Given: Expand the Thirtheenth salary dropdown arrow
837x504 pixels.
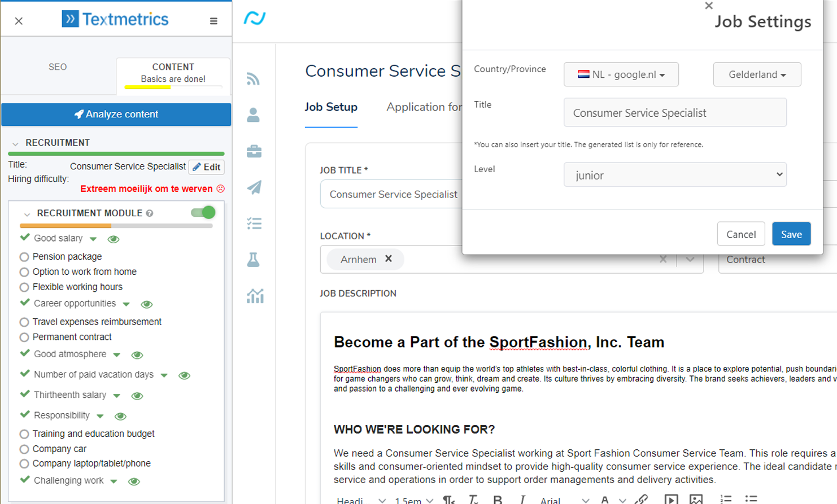Looking at the screenshot, I should [x=117, y=396].
